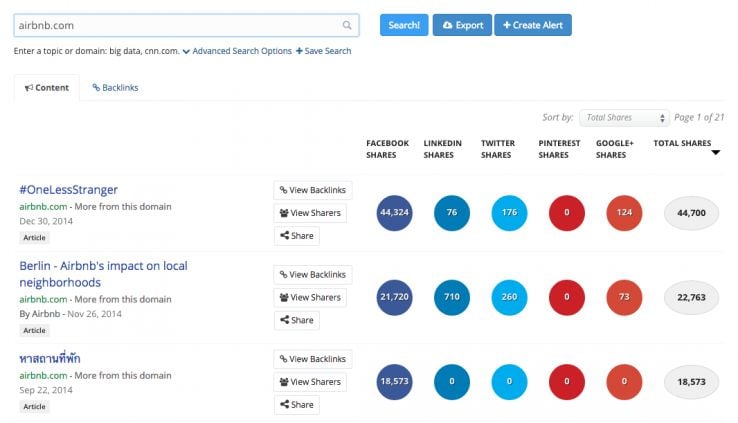
Task: Select the Content tab
Action: [47, 88]
